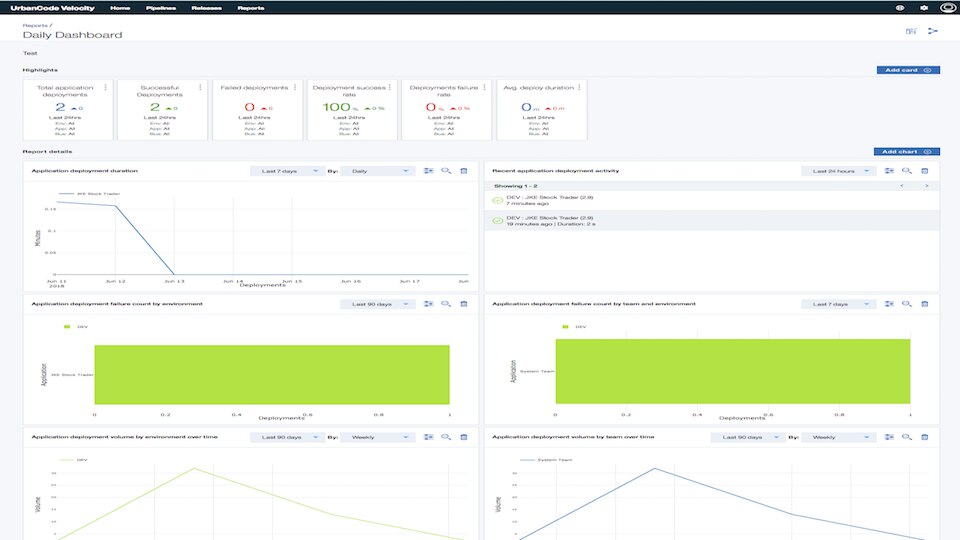The width and height of the screenshot is (960, 540).
Task: Open Last 90 days dropdown for volume by team
Action: coord(747,437)
